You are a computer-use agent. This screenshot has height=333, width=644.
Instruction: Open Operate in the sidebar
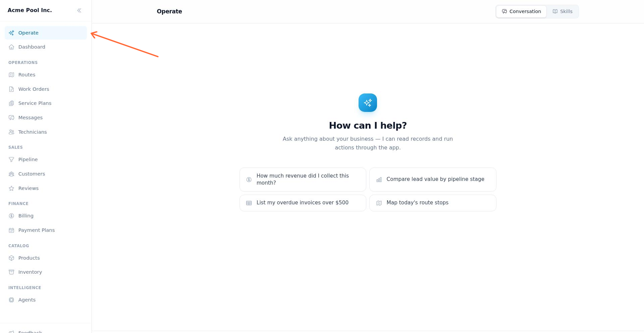point(46,33)
